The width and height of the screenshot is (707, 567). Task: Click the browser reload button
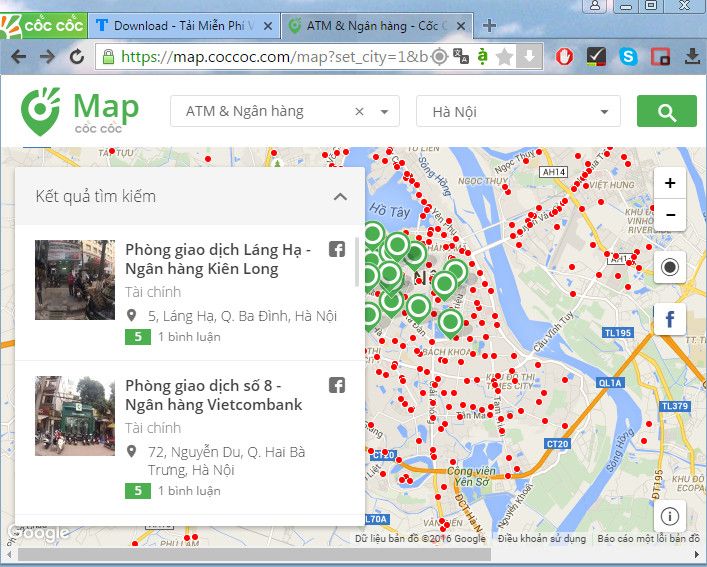[77, 57]
